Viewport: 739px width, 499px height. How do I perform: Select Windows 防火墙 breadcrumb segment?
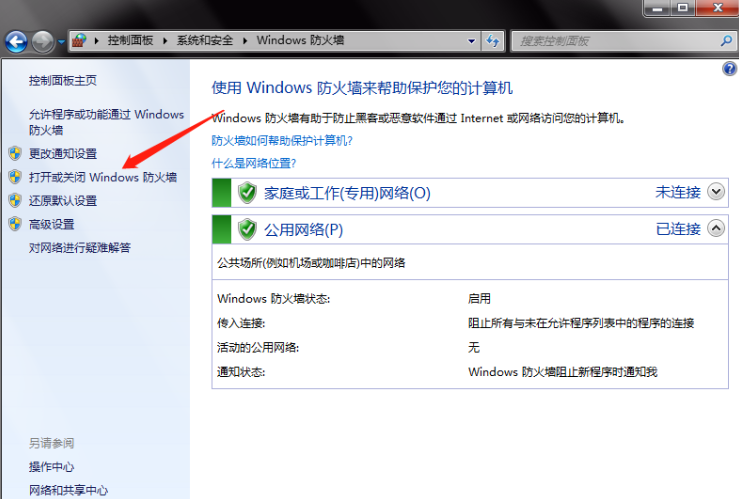point(300,41)
